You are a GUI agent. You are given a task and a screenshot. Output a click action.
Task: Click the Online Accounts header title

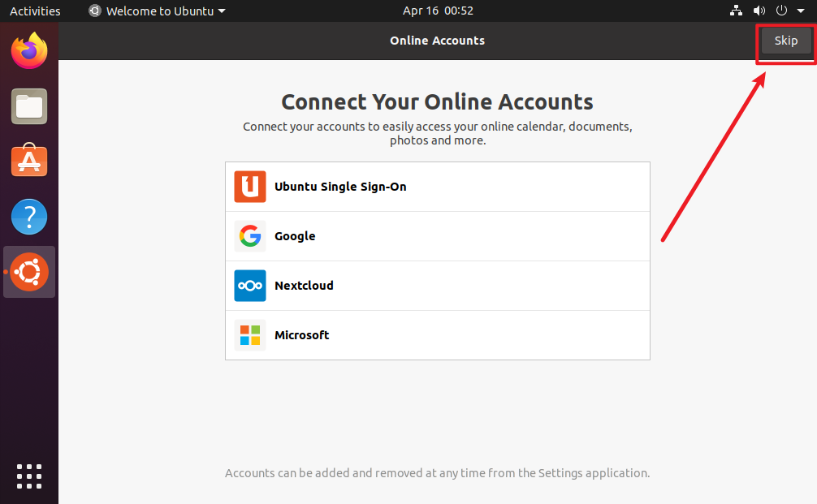(437, 41)
